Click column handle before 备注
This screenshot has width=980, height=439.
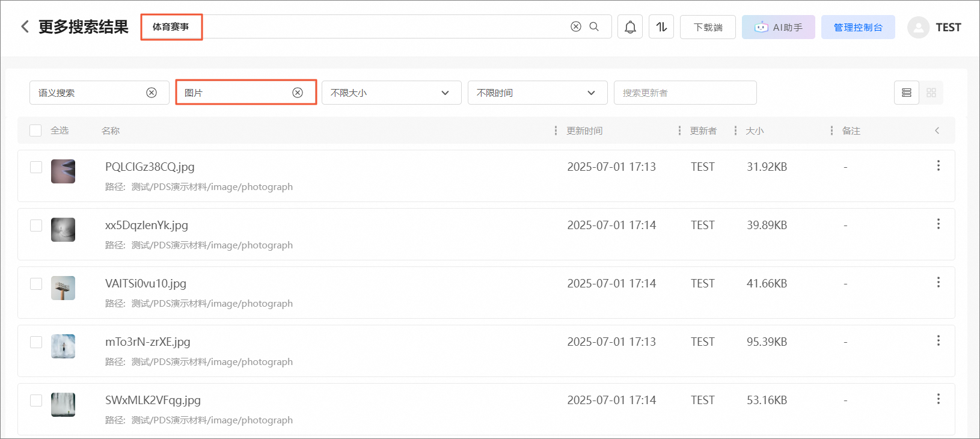coord(831,130)
